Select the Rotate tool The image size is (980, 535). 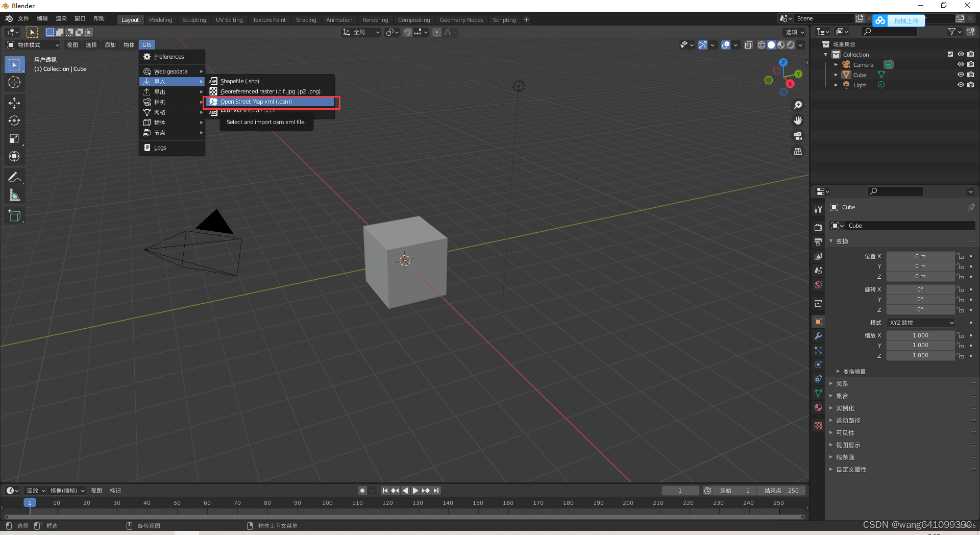click(x=14, y=120)
